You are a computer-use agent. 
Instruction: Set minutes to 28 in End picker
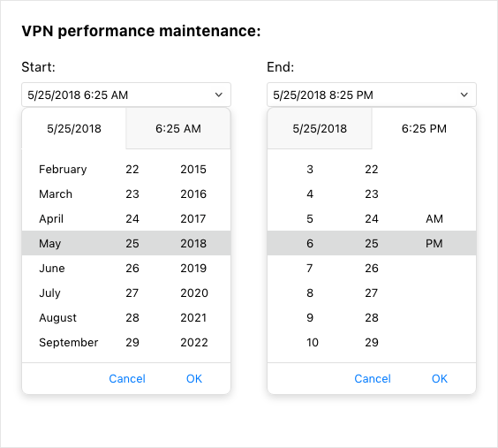tap(372, 318)
